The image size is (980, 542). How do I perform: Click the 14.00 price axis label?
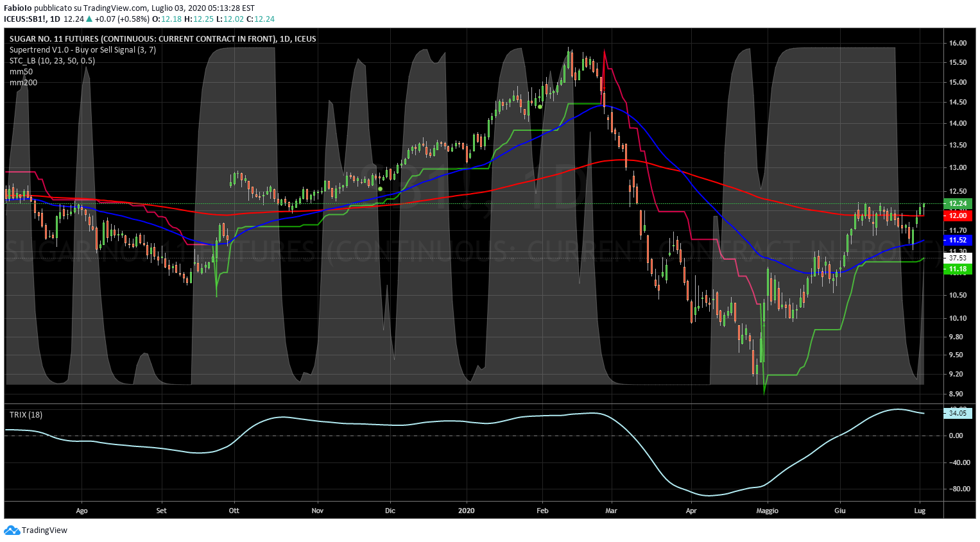(x=958, y=124)
